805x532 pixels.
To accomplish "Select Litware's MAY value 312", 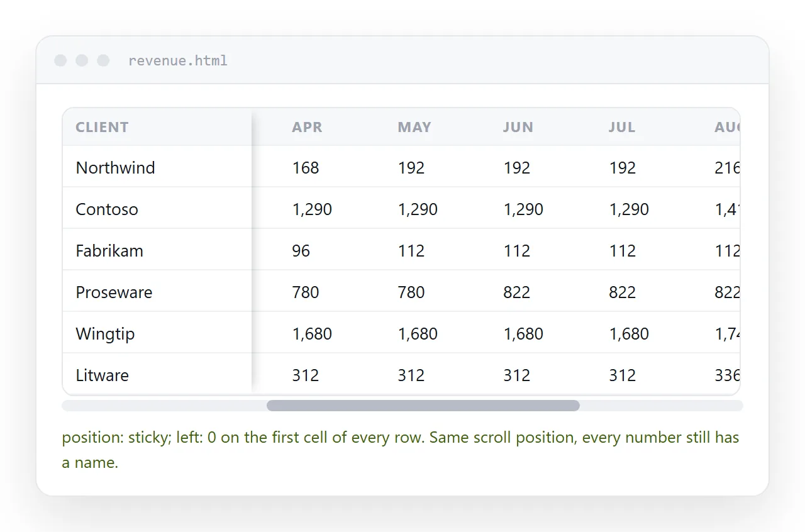I will click(411, 375).
